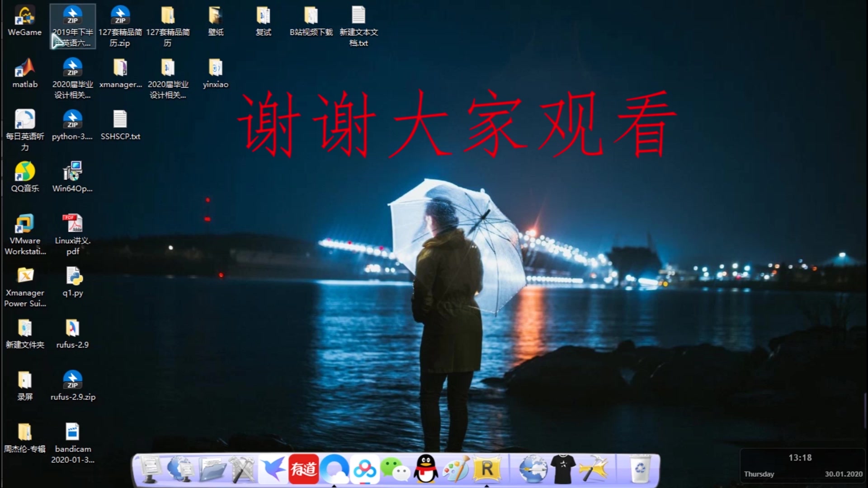Launch the paint palette app in dock

click(x=456, y=469)
